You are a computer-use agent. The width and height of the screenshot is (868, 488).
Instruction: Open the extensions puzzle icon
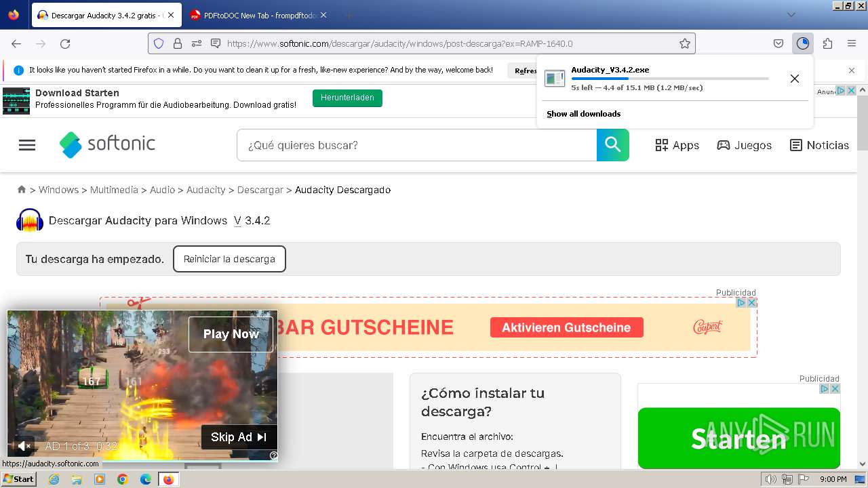coord(827,43)
